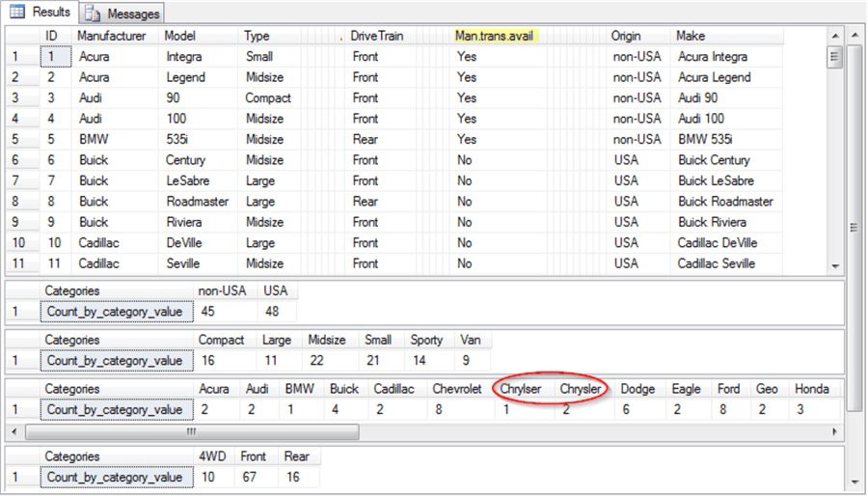Screen dimensions: 868x496
Task: Select the Rear drivetrain count 16
Action: click(x=300, y=477)
